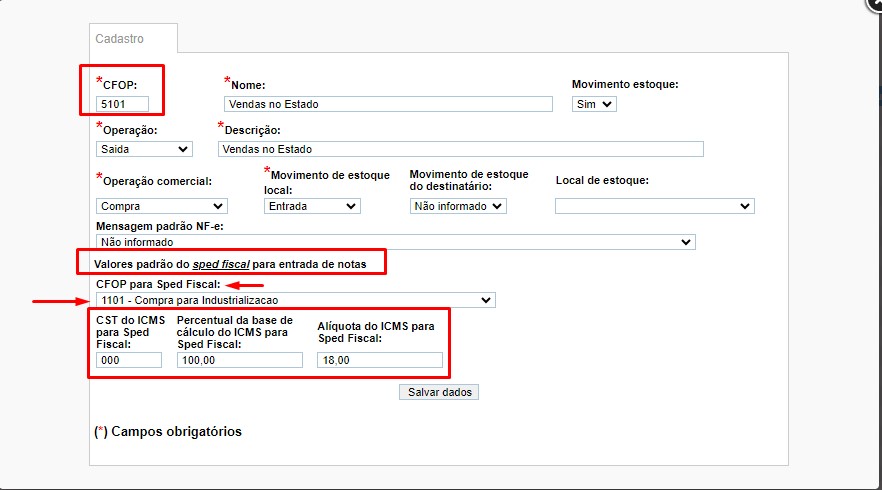Click the Movimento estoque label
Image resolution: width=882 pixels, height=490 pixels.
click(625, 84)
